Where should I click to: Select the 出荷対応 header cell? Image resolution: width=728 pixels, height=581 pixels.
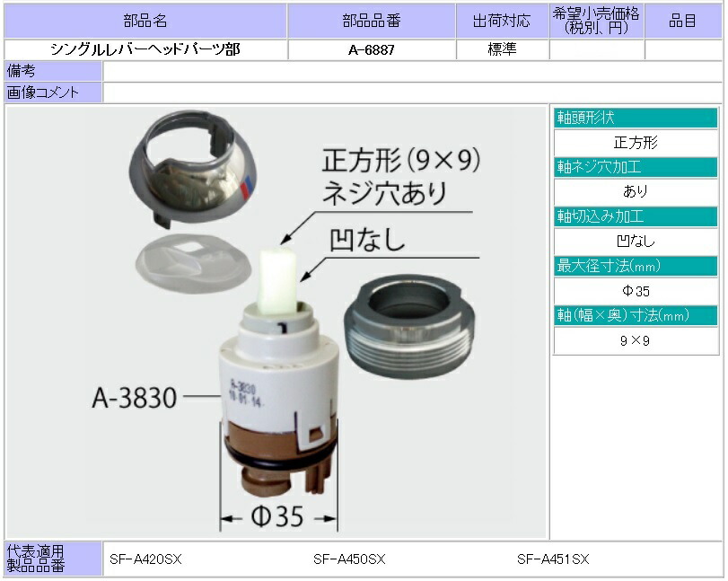pos(501,20)
